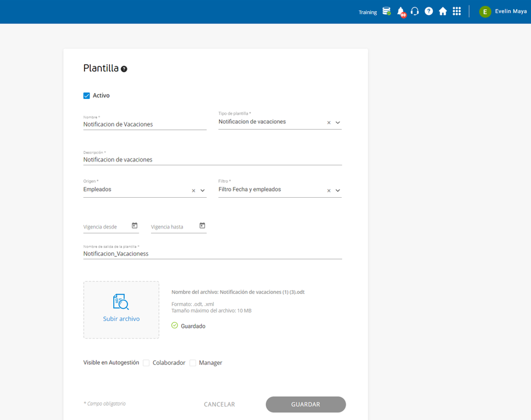Open the notifications bell icon
This screenshot has height=420, width=531.
(401, 12)
